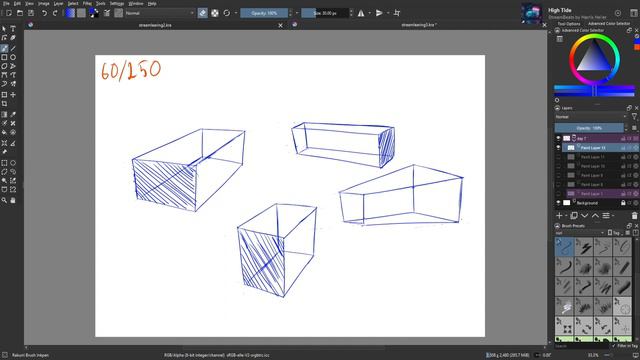640x360 pixels.
Task: Toggle horizontal mirror tool
Action: [x=361, y=13]
